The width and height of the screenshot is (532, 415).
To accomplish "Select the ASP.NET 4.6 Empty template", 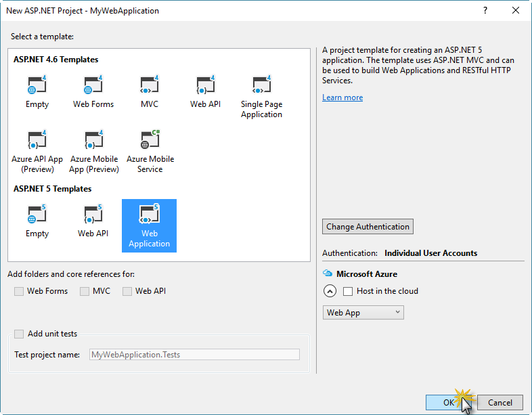I will click(37, 91).
